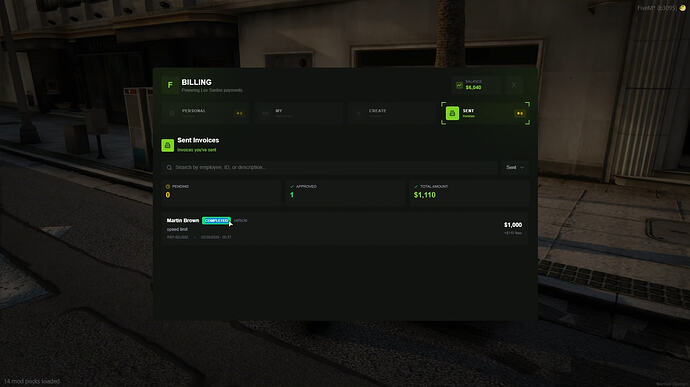Click the Total Amount check icon
The height and width of the screenshot is (387, 690).
pos(416,187)
